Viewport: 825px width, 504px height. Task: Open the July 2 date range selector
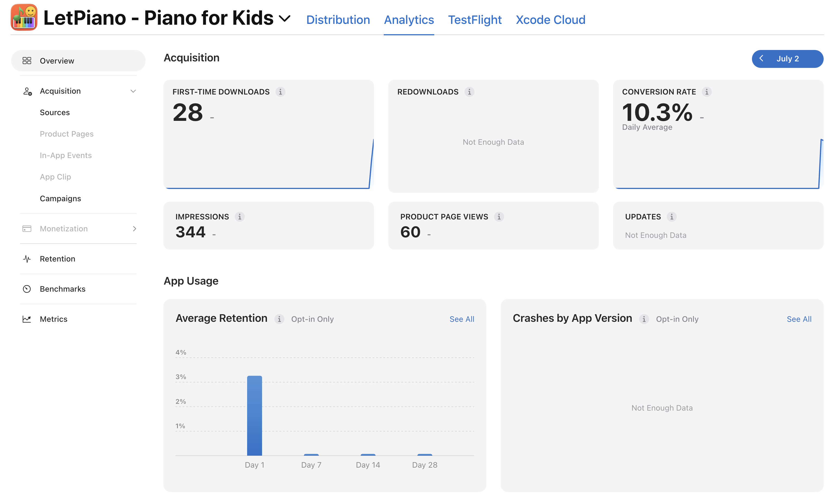788,59
